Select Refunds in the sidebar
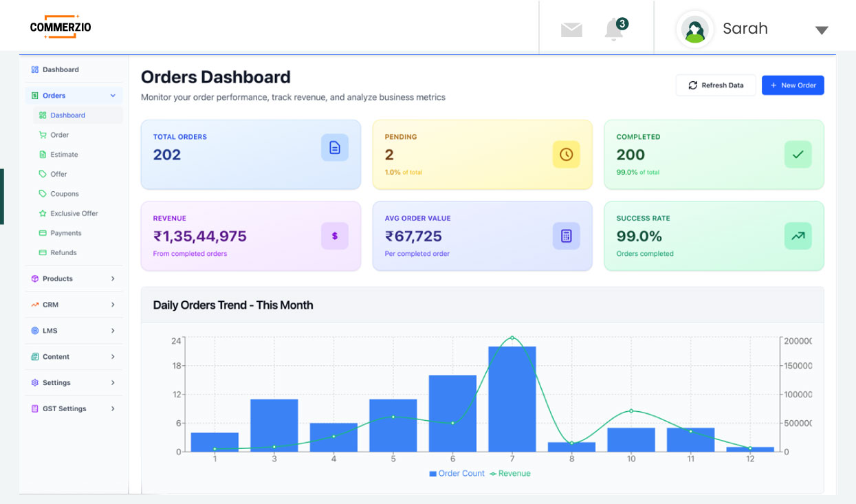The width and height of the screenshot is (856, 504). click(x=63, y=252)
